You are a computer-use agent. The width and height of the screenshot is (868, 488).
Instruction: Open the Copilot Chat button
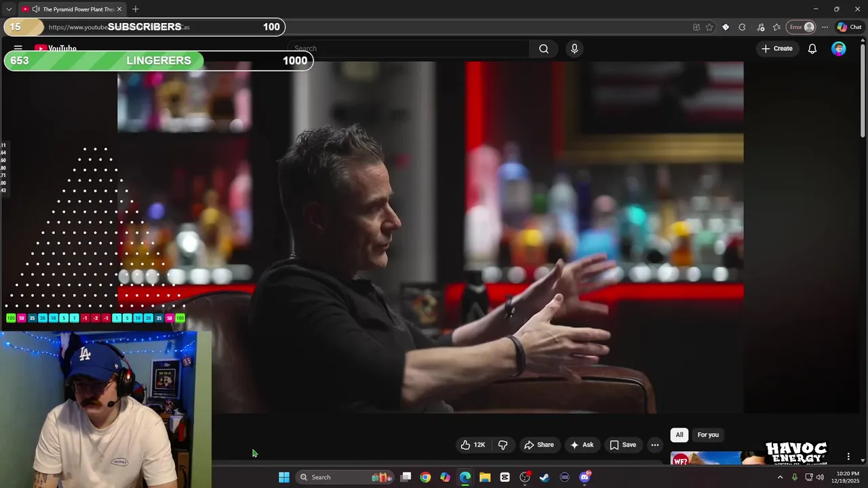coord(849,27)
